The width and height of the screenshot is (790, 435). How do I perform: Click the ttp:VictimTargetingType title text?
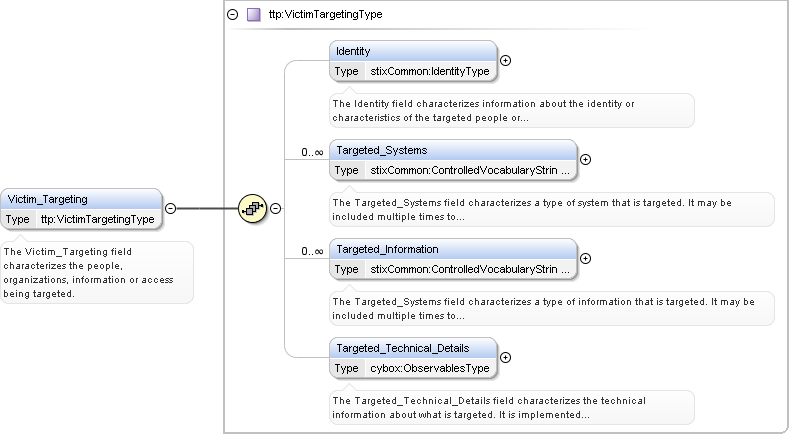click(x=325, y=15)
